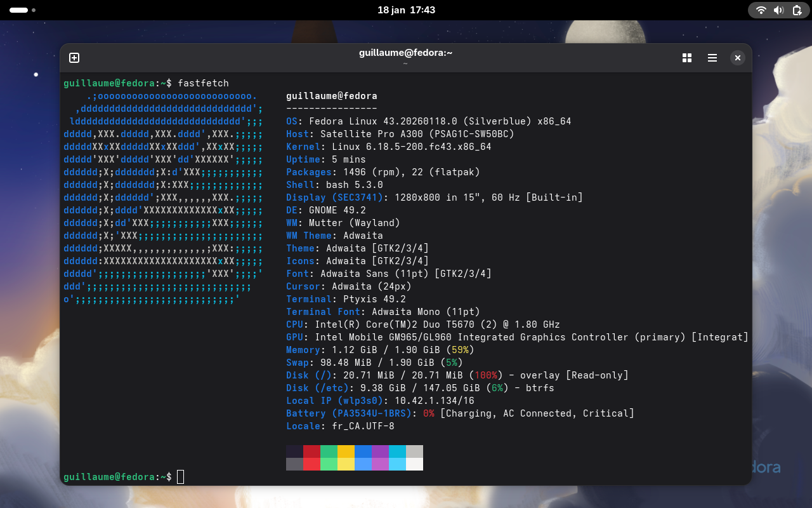Click the Fedora watermark on the wallpaper
This screenshot has height=508, width=812.
(x=765, y=468)
